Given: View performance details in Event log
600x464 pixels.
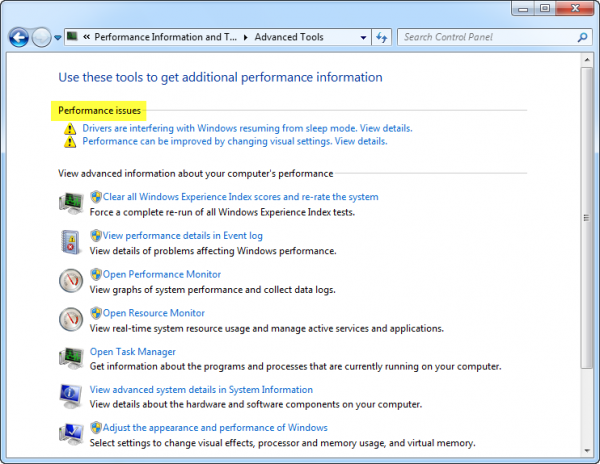Looking at the screenshot, I should [183, 236].
